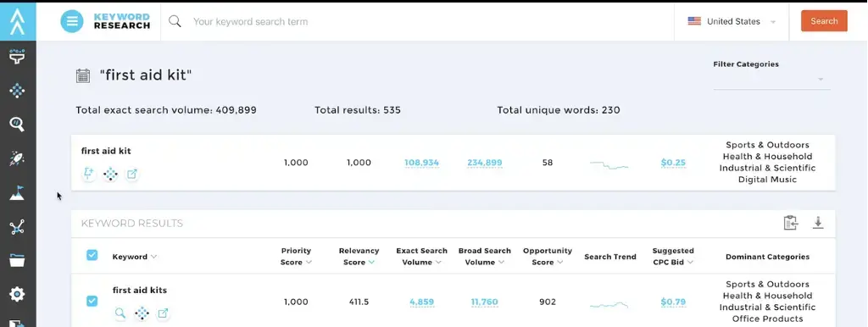The width and height of the screenshot is (868, 327).
Task: Open the network nodes sidebar icon
Action: [17, 226]
